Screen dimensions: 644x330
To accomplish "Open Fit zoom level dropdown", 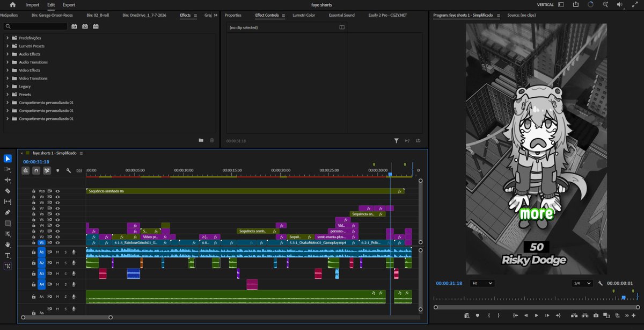I will pos(481,283).
